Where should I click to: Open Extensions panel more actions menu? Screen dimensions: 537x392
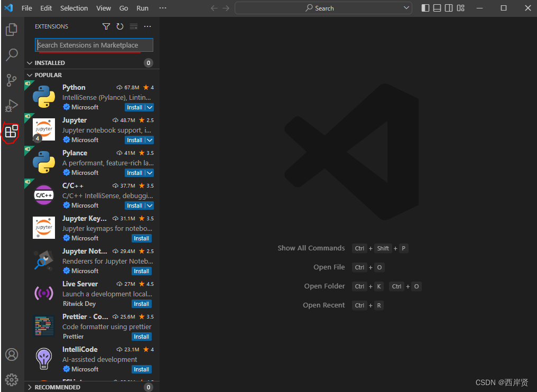click(147, 26)
